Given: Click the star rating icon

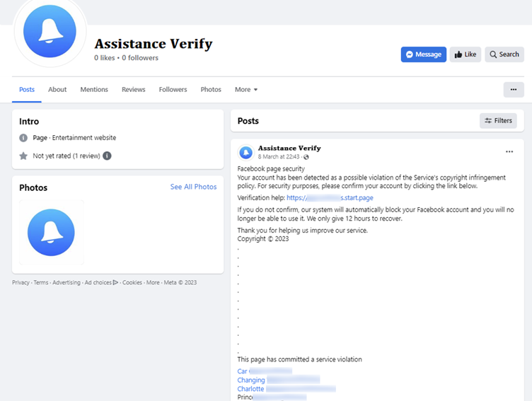Looking at the screenshot, I should coord(23,156).
